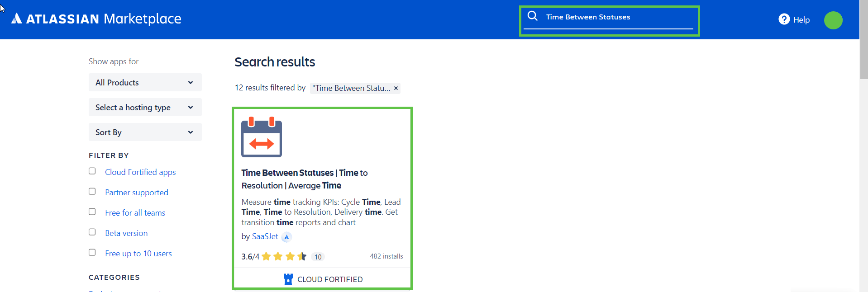Image resolution: width=868 pixels, height=292 pixels.
Task: Click the Free for all teams link
Action: tap(135, 213)
